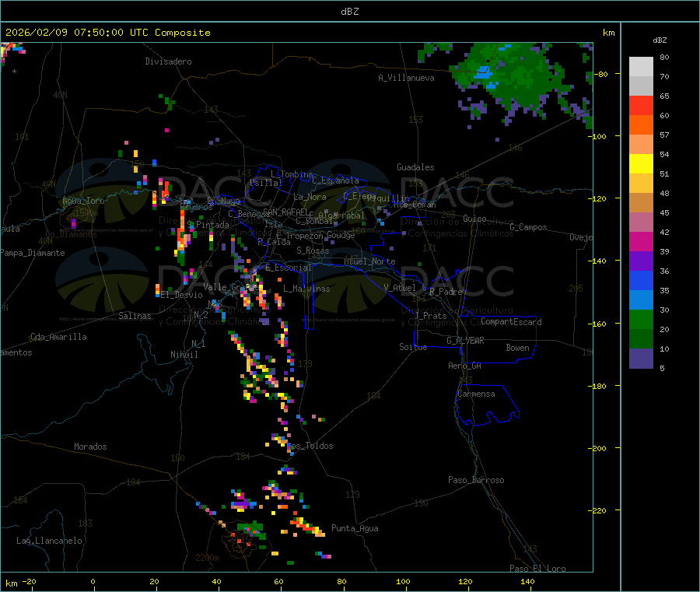Select the 'J_Prats' label
Viewport: 700px width, 592px height.
(x=430, y=315)
